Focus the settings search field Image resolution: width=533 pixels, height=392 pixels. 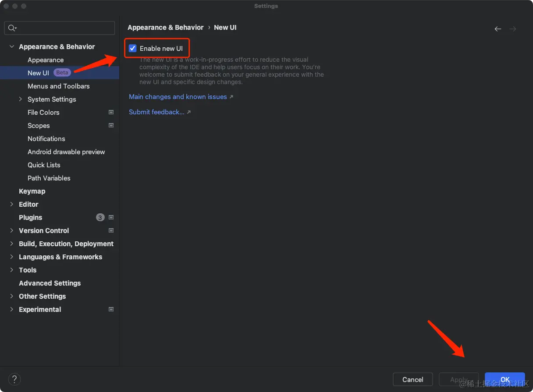click(60, 28)
